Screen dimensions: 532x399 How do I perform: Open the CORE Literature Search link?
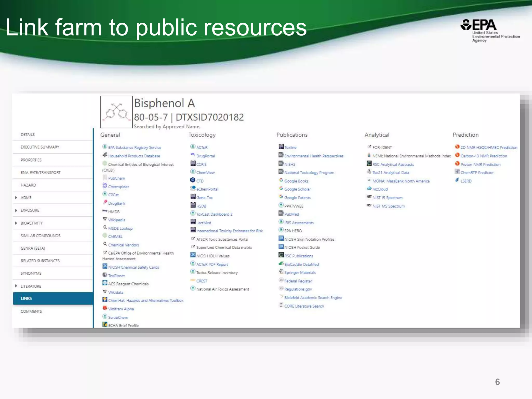pyautogui.click(x=304, y=306)
